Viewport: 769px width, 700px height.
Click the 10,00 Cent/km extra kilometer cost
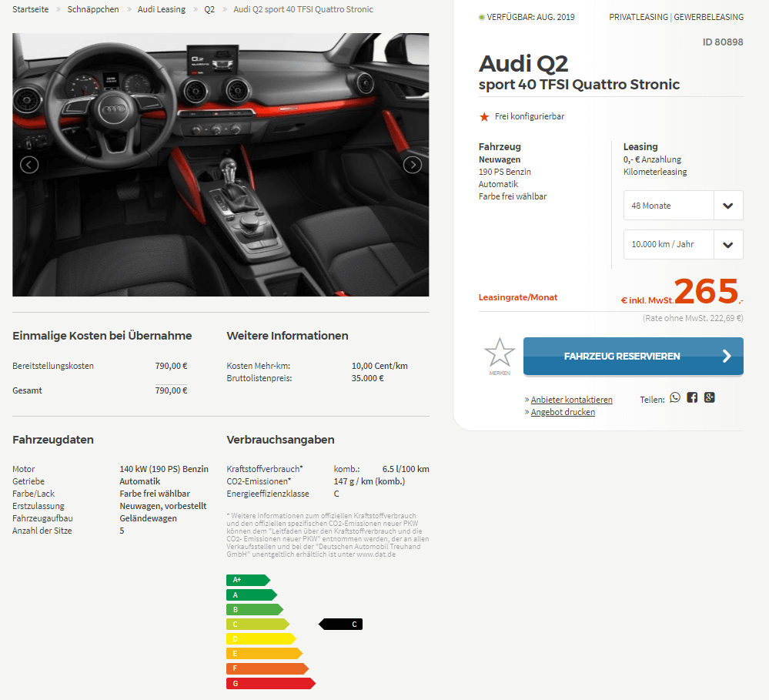(379, 366)
